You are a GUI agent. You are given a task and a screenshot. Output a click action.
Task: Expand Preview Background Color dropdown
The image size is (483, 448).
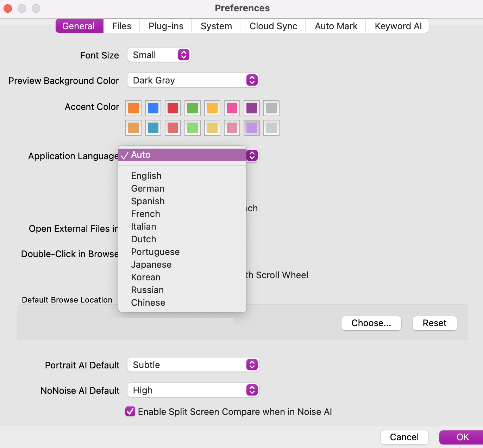tap(193, 80)
